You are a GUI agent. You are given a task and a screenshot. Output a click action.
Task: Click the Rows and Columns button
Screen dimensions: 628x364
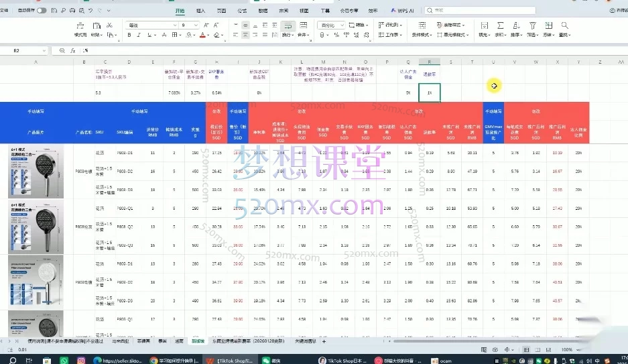click(390, 25)
